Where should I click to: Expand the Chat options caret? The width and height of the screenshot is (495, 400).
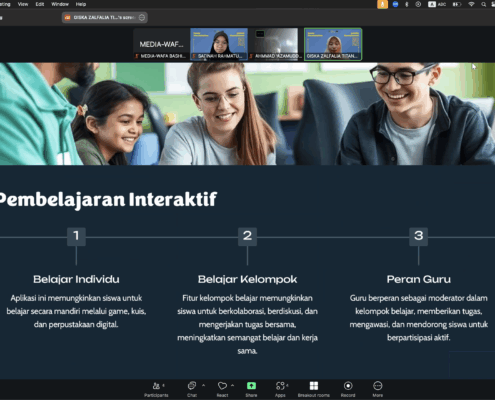(x=203, y=385)
